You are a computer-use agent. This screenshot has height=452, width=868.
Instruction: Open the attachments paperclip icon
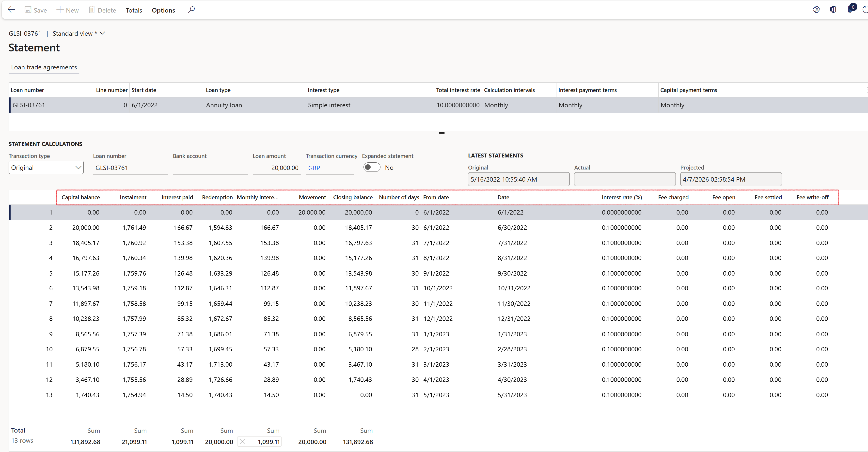(x=850, y=10)
